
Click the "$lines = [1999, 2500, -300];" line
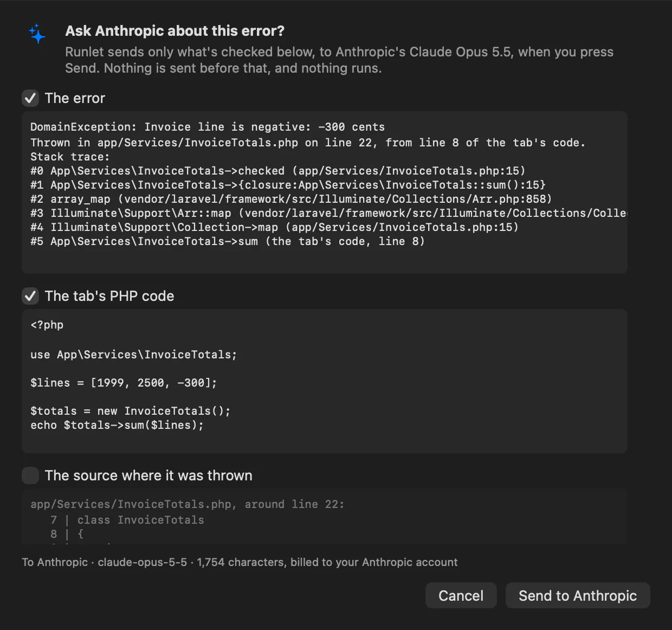pyautogui.click(x=124, y=383)
